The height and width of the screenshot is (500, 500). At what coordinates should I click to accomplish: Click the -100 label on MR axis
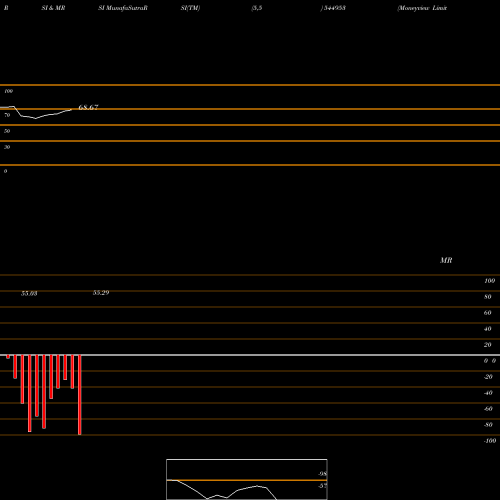pos(490,441)
